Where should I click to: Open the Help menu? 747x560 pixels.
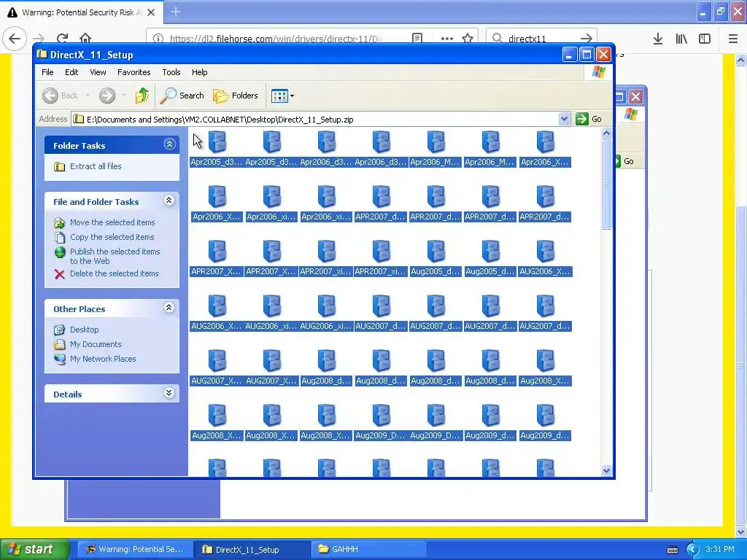pos(199,72)
